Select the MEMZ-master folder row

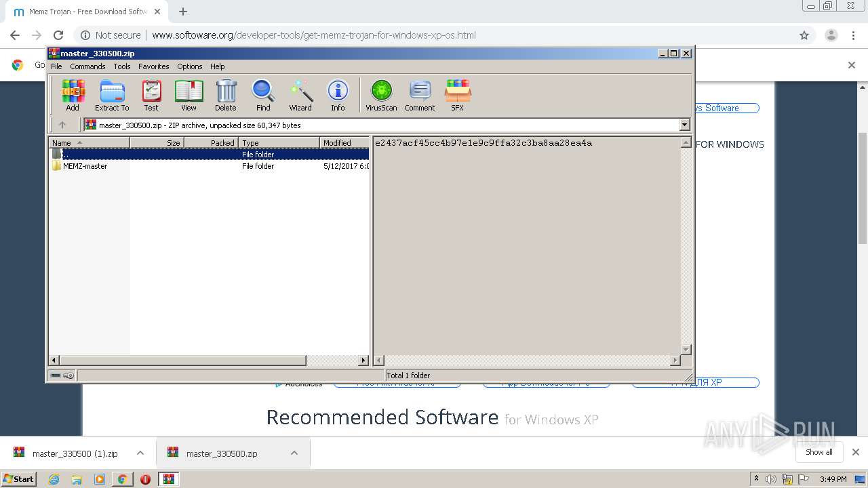point(210,166)
